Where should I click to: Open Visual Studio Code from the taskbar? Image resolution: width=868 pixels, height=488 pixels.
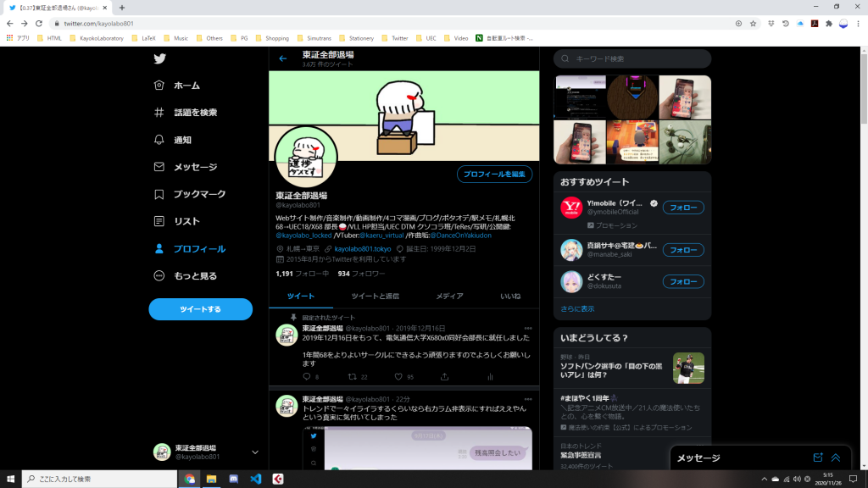(255, 479)
